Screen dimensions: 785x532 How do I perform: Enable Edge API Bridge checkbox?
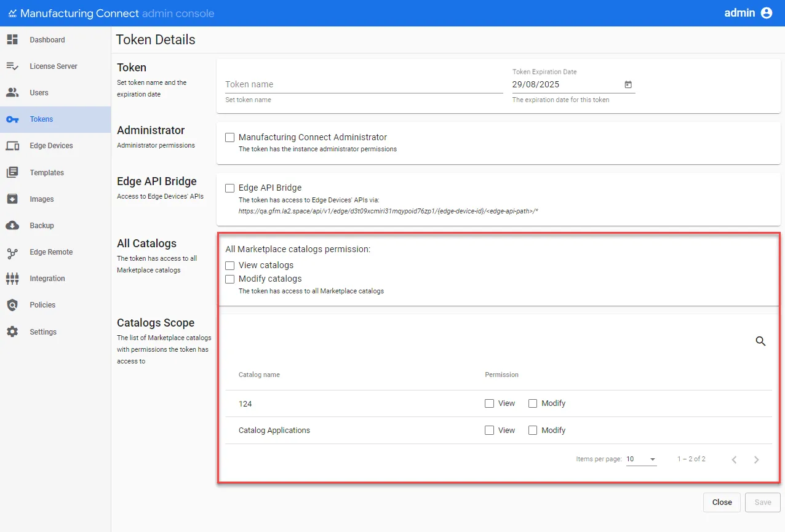tap(230, 188)
